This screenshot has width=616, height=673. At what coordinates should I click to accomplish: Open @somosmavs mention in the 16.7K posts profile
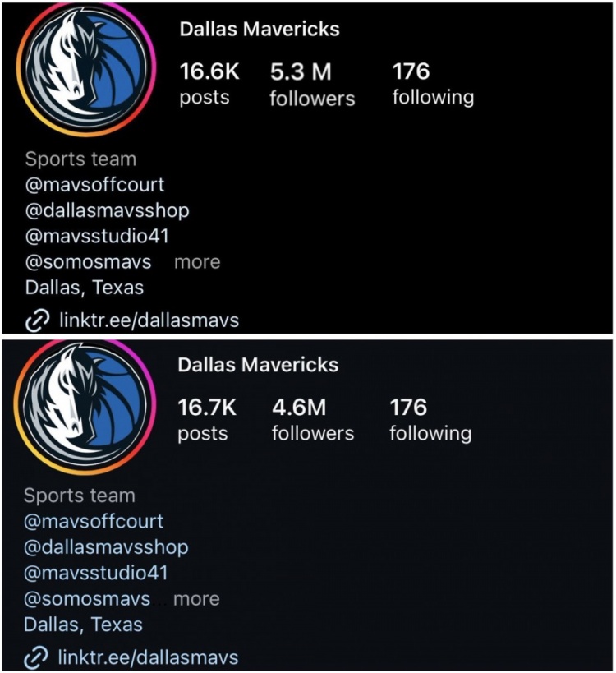(x=87, y=598)
